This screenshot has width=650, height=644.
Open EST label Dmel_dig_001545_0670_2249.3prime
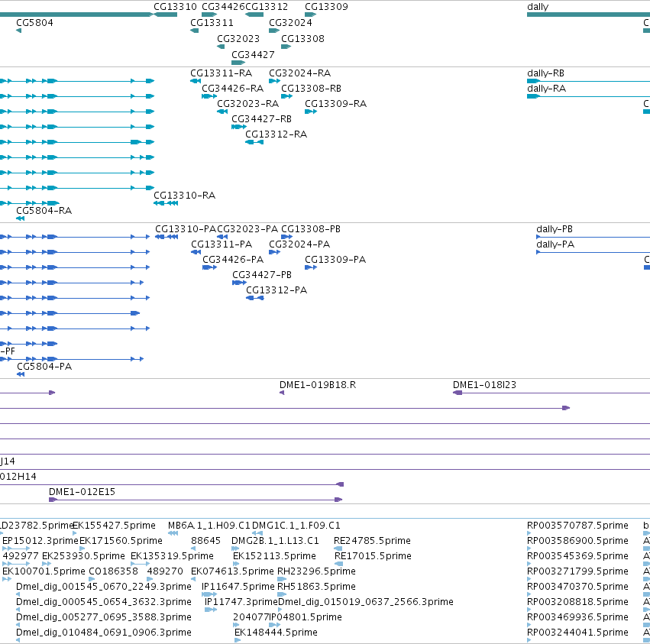pos(104,587)
